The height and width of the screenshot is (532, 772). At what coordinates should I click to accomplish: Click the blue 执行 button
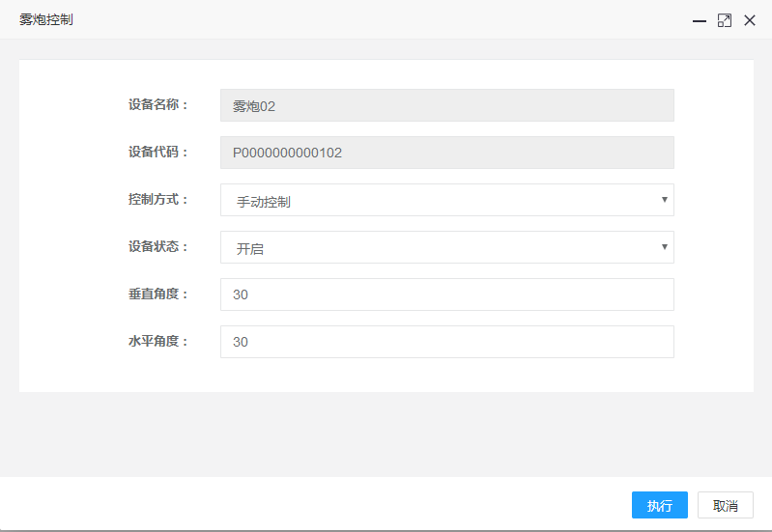click(x=660, y=505)
